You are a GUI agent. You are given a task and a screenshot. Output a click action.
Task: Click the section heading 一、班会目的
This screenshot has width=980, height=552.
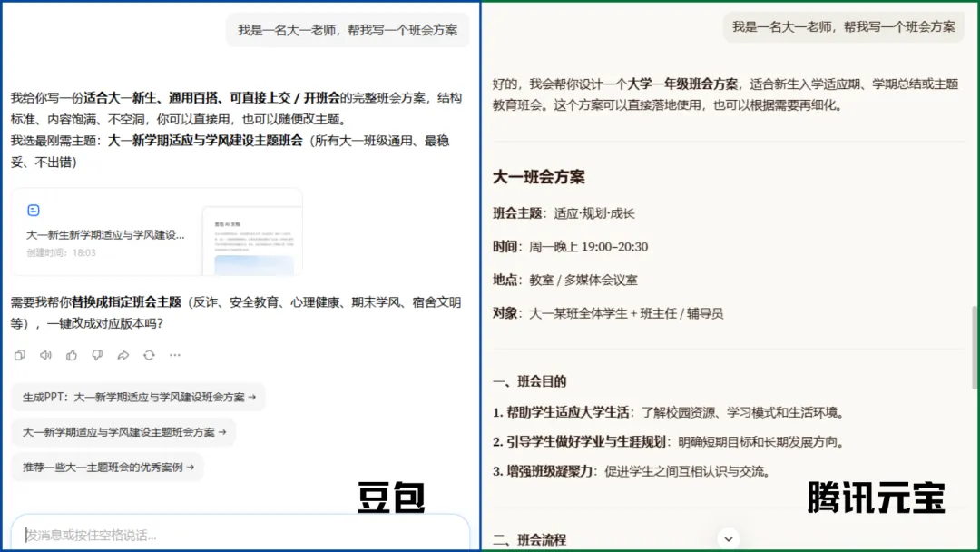[529, 381]
